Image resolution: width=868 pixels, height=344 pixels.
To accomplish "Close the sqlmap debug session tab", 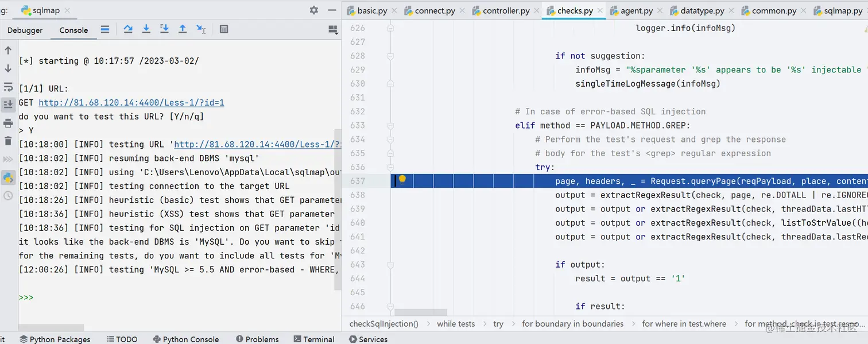I will pyautogui.click(x=67, y=10).
